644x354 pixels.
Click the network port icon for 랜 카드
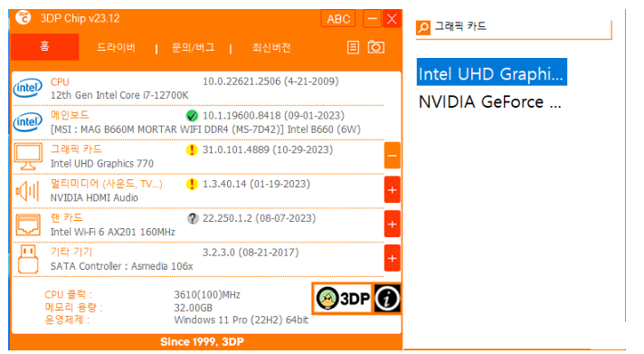pos(27,225)
